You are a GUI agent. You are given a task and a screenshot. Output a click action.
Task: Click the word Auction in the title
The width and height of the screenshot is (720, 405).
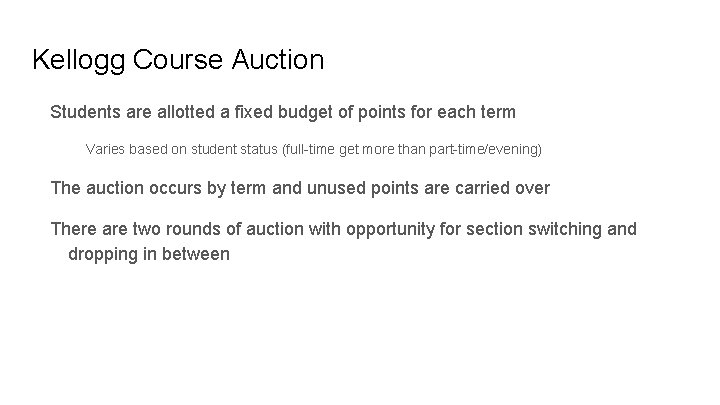pos(278,59)
